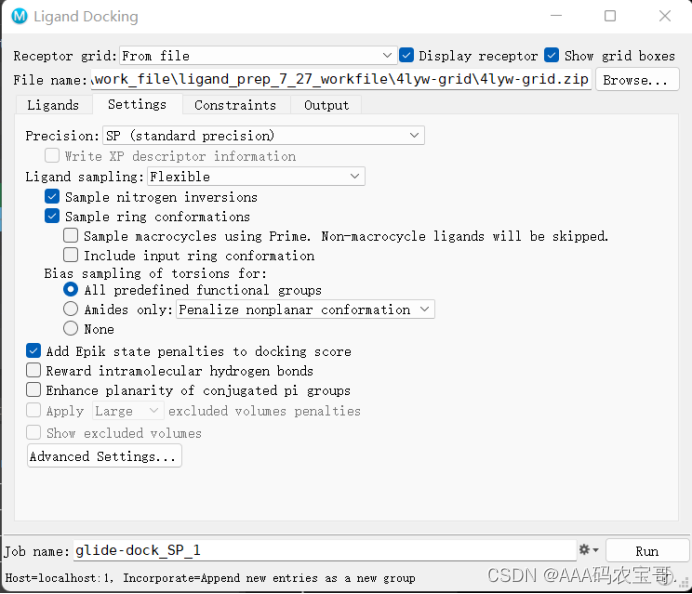Image resolution: width=692 pixels, height=594 pixels.
Task: Click the Job name input field
Action: pyautogui.click(x=325, y=550)
